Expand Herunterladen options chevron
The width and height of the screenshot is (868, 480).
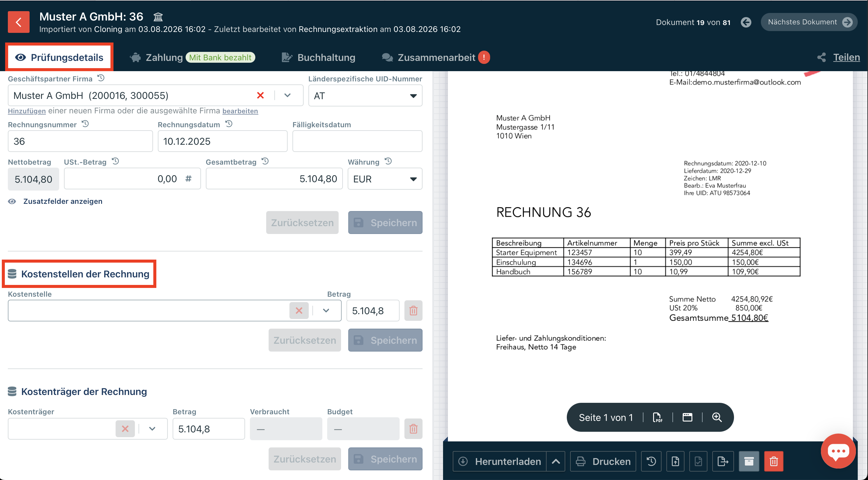click(x=556, y=461)
